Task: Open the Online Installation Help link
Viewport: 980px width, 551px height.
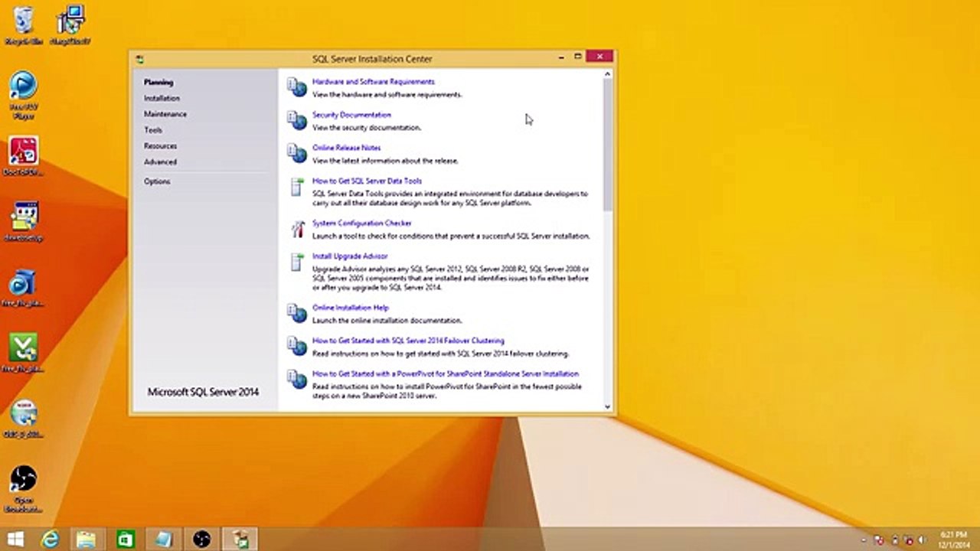Action: click(351, 308)
